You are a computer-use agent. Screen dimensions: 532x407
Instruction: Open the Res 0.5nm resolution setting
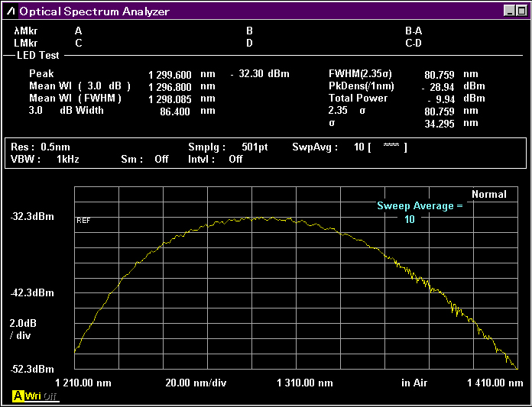pyautogui.click(x=35, y=147)
